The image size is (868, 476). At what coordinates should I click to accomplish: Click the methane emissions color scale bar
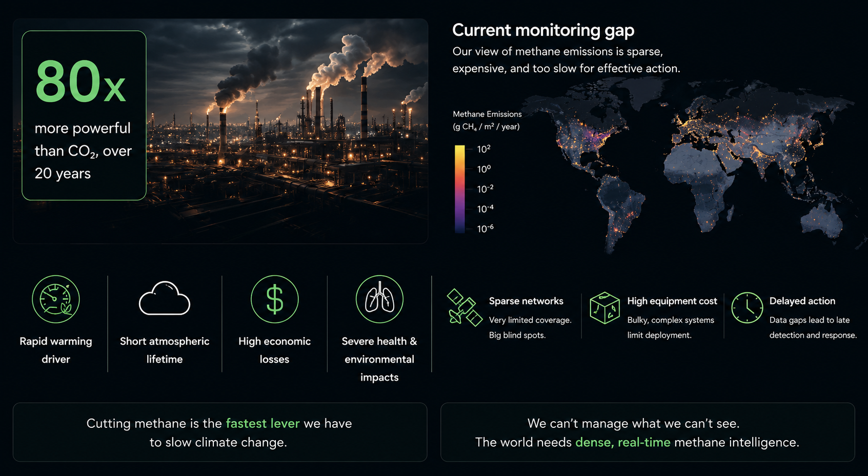459,189
